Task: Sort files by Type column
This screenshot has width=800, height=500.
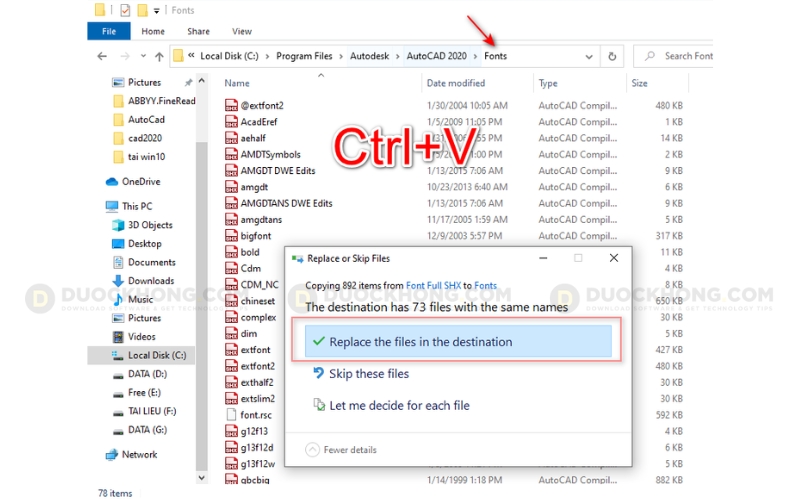Action: pyautogui.click(x=548, y=83)
